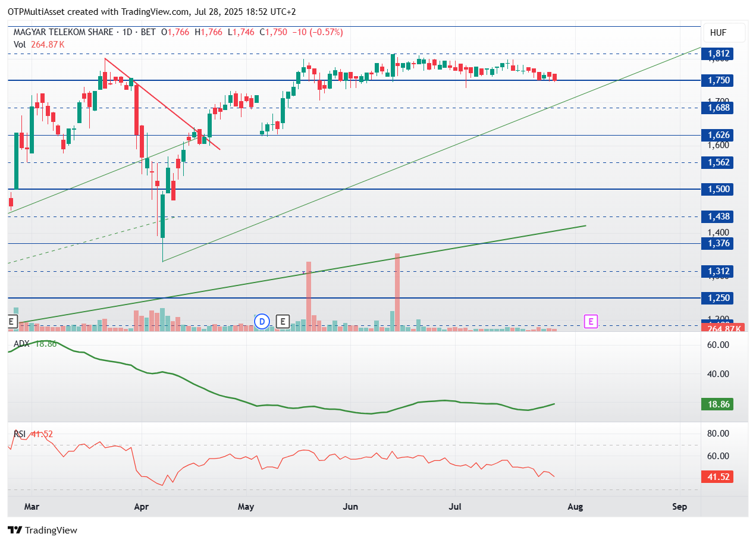The height and width of the screenshot is (543, 756).
Task: Click the earnings 'E' marker near May
Action: tap(283, 322)
